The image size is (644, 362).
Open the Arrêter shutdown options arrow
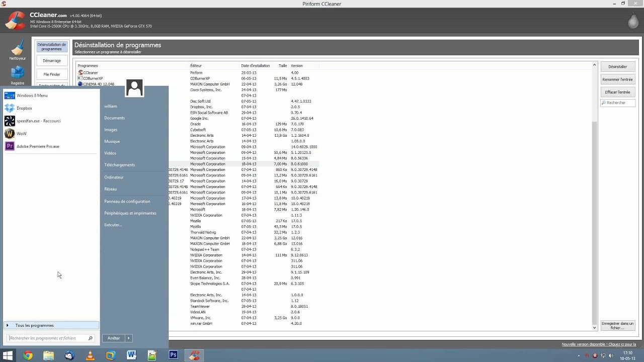click(129, 338)
